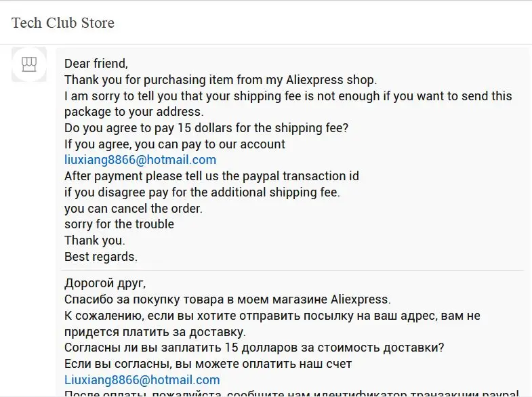Click the 'Dear friend,' greeting line
This screenshot has height=397, width=532.
tap(96, 64)
